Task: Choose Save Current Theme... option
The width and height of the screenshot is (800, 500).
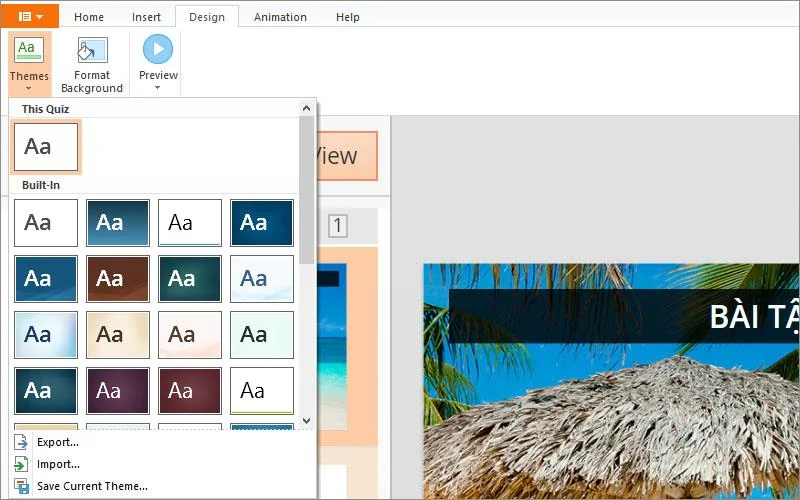Action: [92, 486]
